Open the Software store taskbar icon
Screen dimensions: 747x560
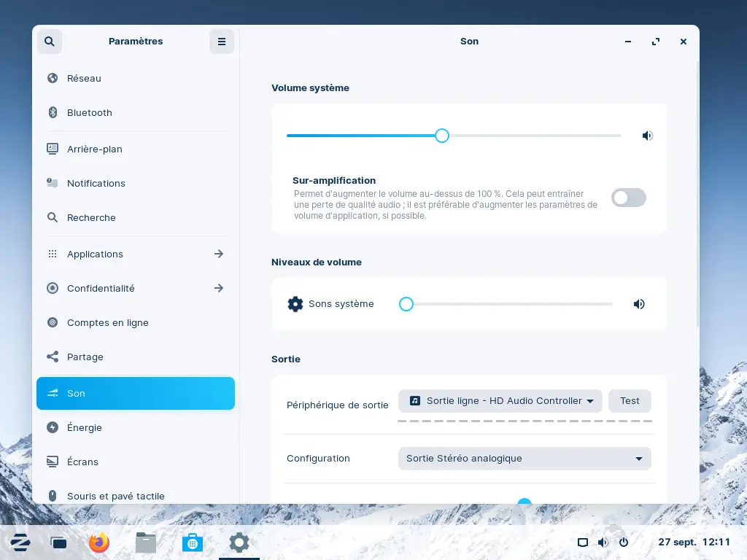(x=192, y=542)
